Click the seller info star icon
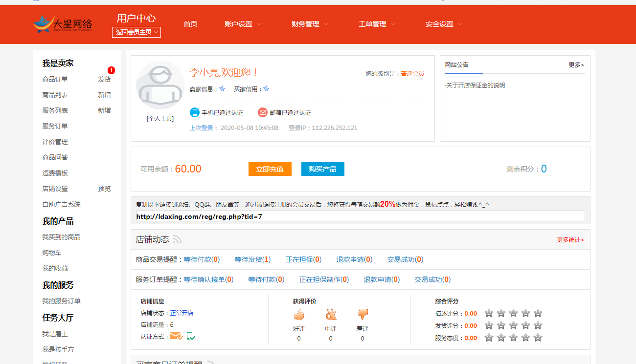 (x=222, y=89)
